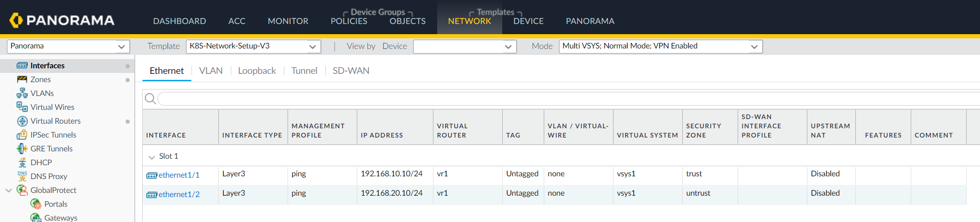
Task: Click the IPSec Tunnels sidebar icon
Action: 22,135
